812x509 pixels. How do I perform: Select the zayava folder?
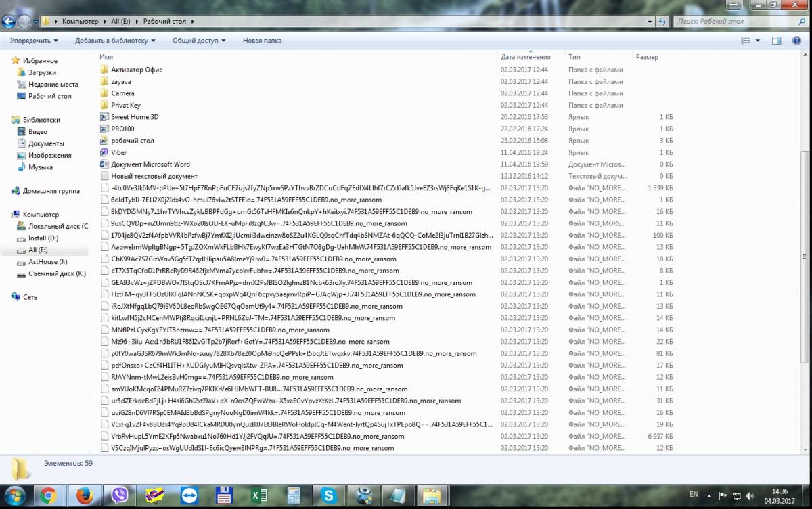coord(121,81)
